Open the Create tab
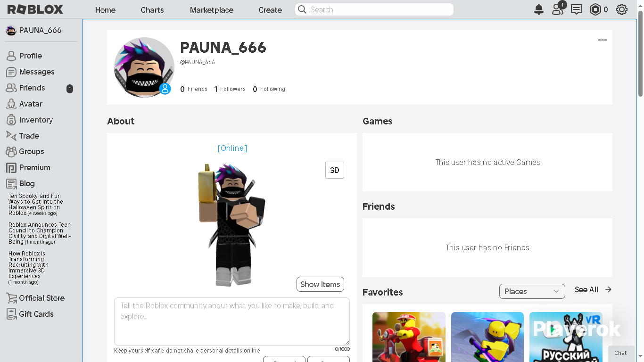 pyautogui.click(x=270, y=10)
